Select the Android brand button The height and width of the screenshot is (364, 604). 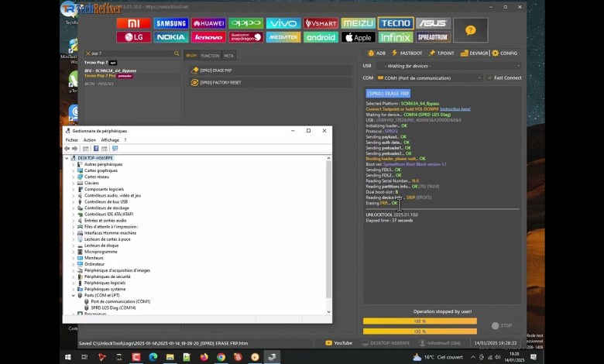click(x=321, y=37)
